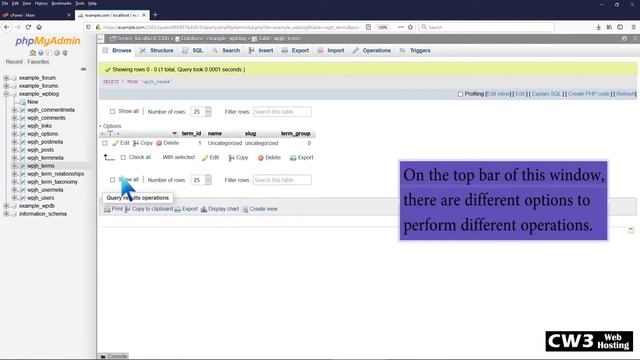
Task: Tick the Check all checkbox
Action: [123, 158]
